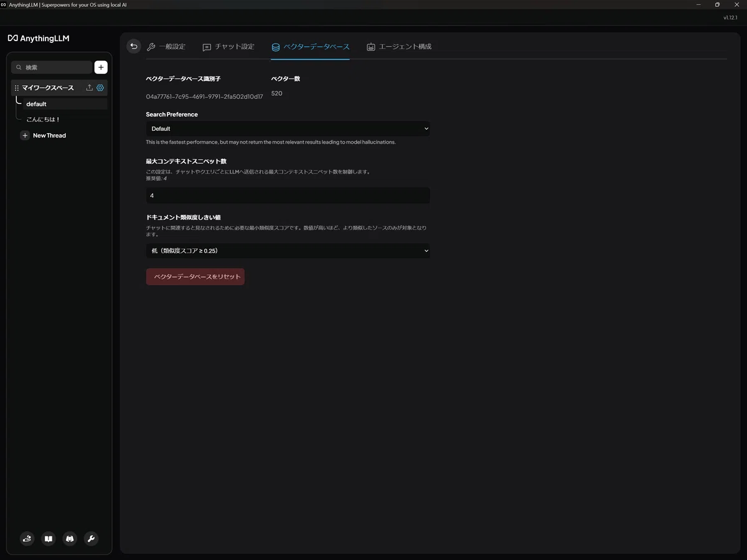Open settings via wrench icon in footer
The image size is (747, 560).
[x=91, y=539]
